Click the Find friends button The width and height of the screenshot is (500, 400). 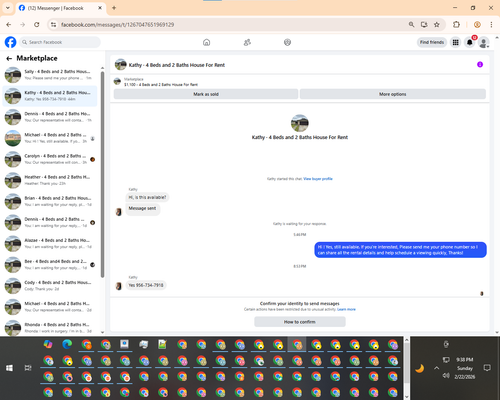(x=432, y=42)
